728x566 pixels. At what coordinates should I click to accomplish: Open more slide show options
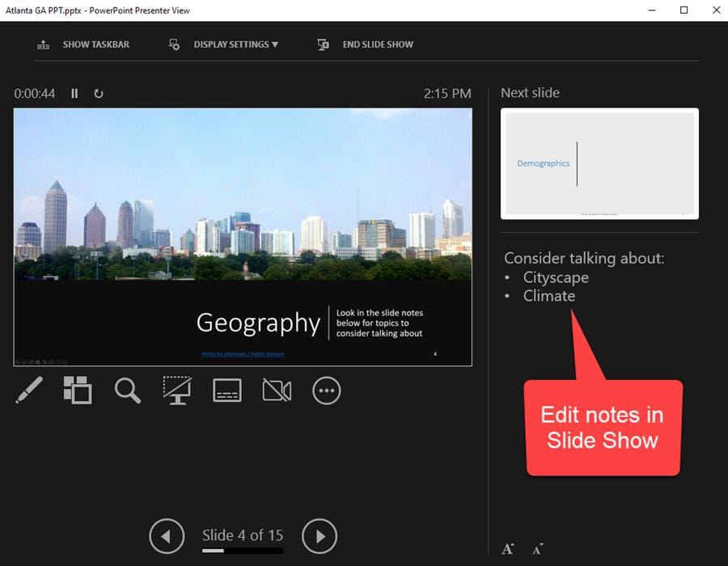pos(326,391)
